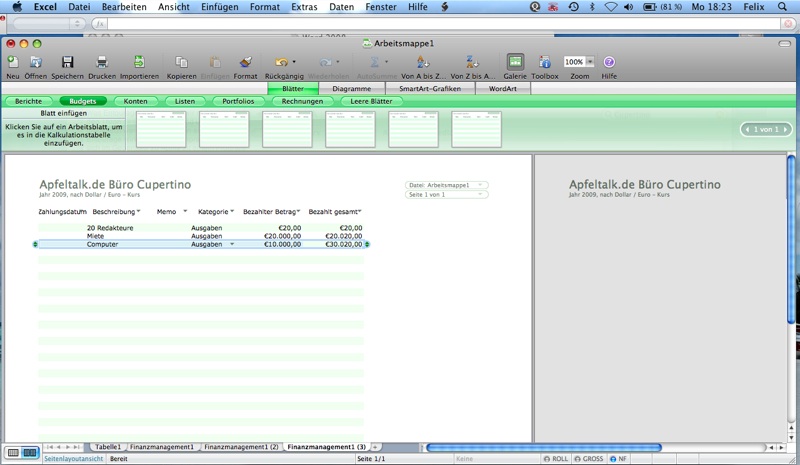
Task: Select the Konten category button
Action: (135, 101)
